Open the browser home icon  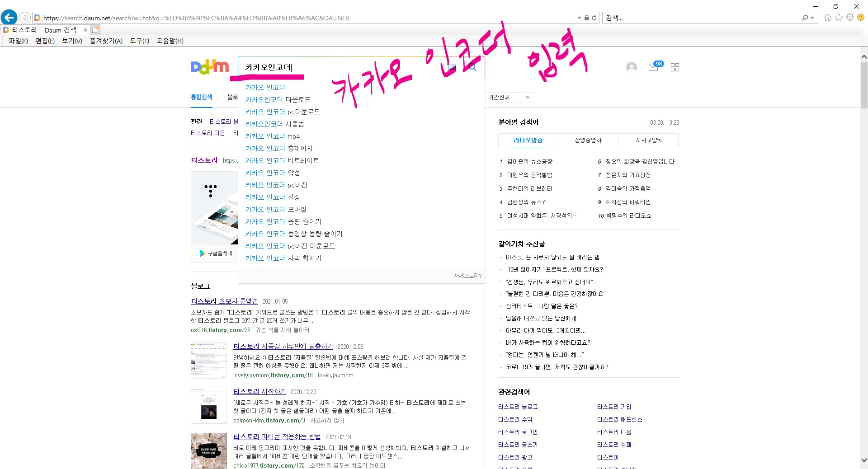[828, 18]
